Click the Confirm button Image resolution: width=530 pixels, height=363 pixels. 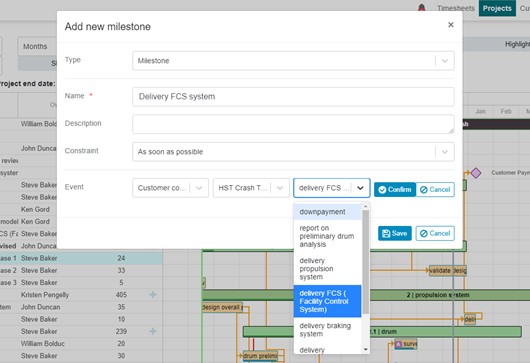pyautogui.click(x=394, y=190)
